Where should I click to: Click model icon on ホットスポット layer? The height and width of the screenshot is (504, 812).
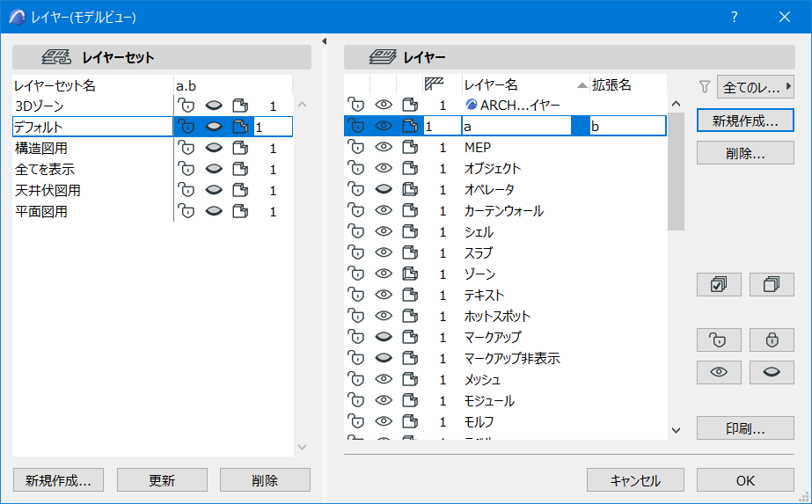410,316
